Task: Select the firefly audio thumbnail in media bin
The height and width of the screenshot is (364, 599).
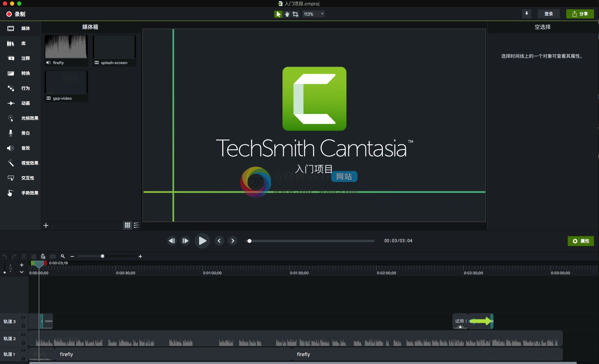Action: (66, 50)
